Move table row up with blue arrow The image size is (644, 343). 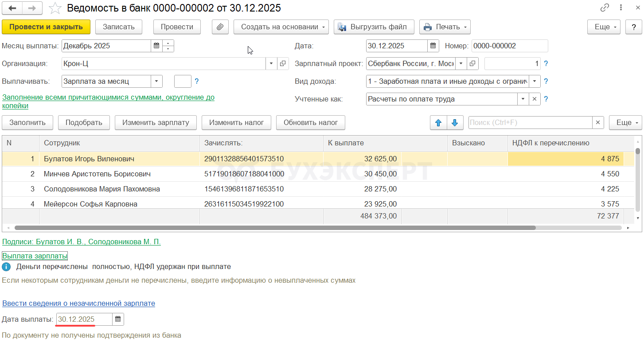(438, 123)
